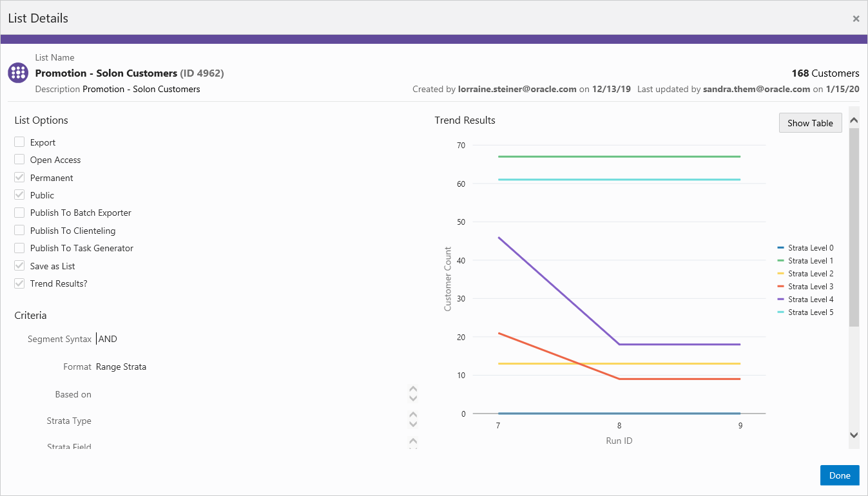Close the List Details dialog
The width and height of the screenshot is (868, 496).
pyautogui.click(x=856, y=19)
